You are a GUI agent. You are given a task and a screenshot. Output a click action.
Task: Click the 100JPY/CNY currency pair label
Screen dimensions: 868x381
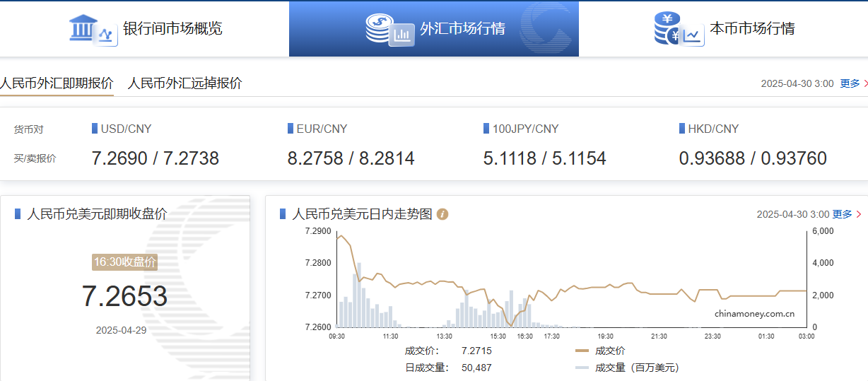[x=525, y=129]
